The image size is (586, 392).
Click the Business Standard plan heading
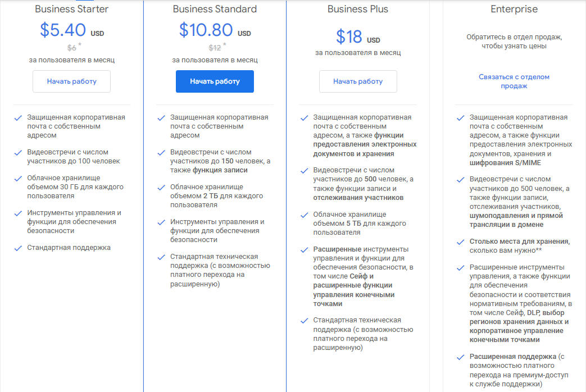(215, 9)
